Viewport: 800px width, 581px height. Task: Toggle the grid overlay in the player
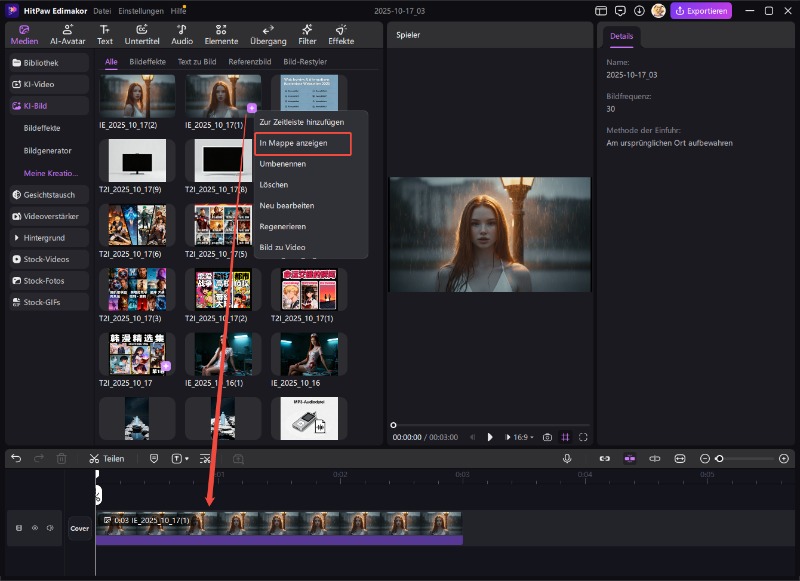click(565, 437)
